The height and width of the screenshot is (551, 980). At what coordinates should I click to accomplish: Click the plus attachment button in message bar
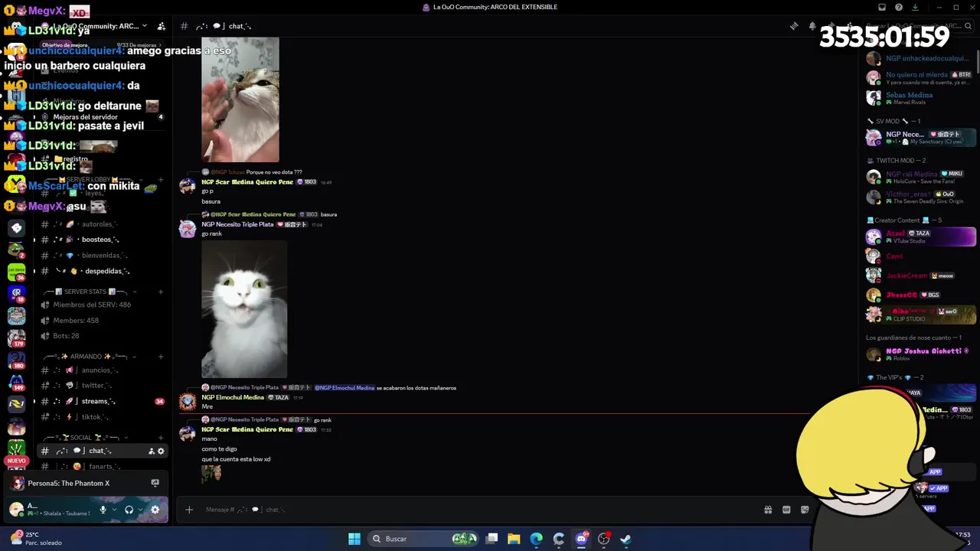[x=189, y=510]
